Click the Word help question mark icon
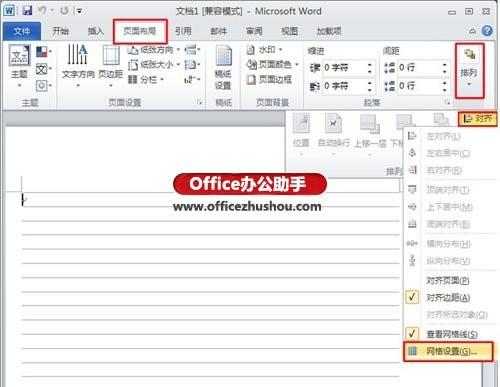Image resolution: width=500 pixels, height=387 pixels. coord(487,31)
